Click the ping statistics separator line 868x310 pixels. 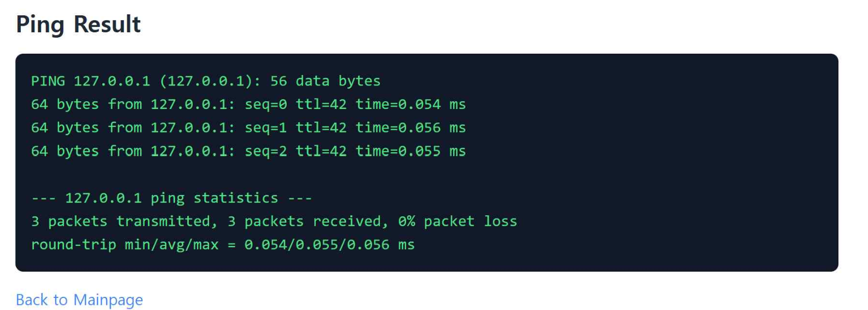(x=171, y=198)
